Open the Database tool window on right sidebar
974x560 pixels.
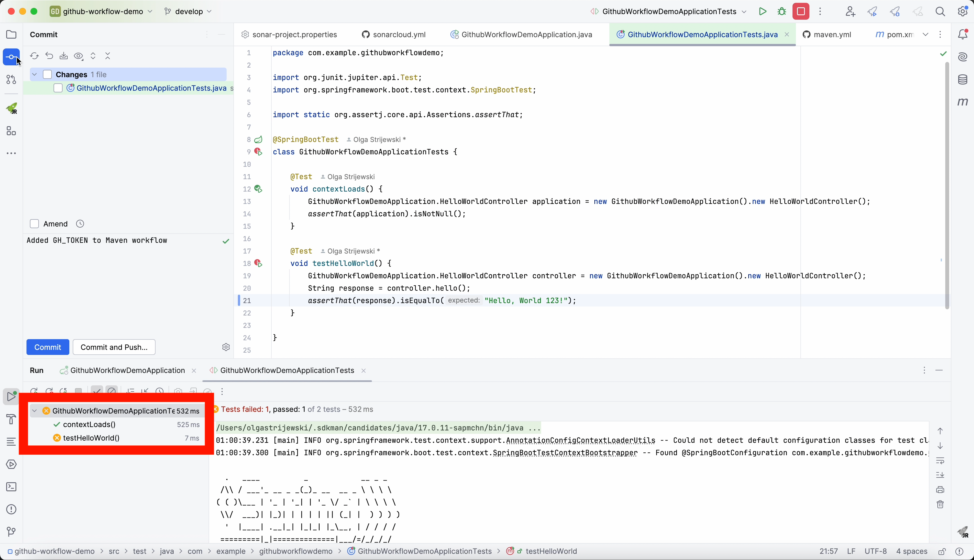point(962,80)
